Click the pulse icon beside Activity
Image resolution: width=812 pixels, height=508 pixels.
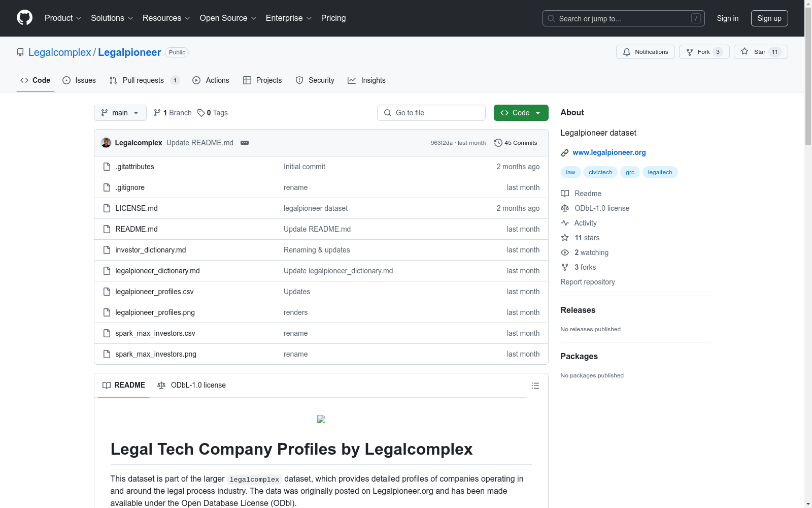[x=565, y=223]
